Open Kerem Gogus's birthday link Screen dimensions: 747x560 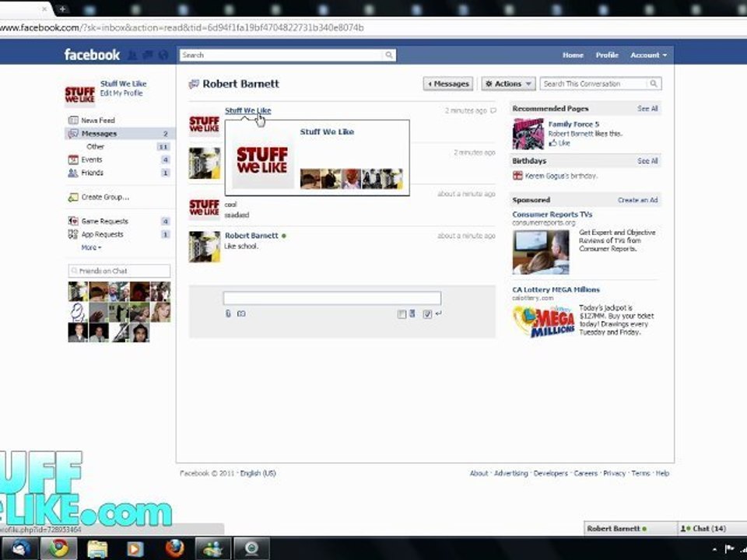point(561,176)
